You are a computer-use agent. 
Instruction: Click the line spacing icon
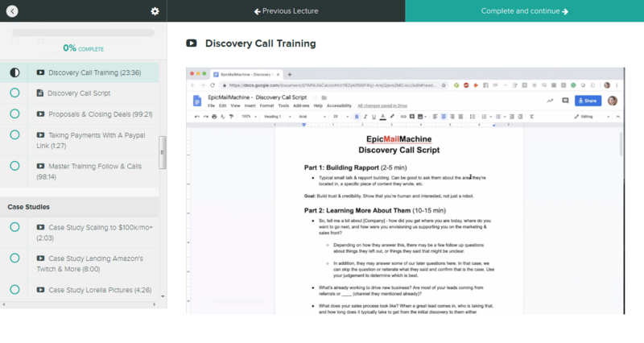click(x=473, y=117)
